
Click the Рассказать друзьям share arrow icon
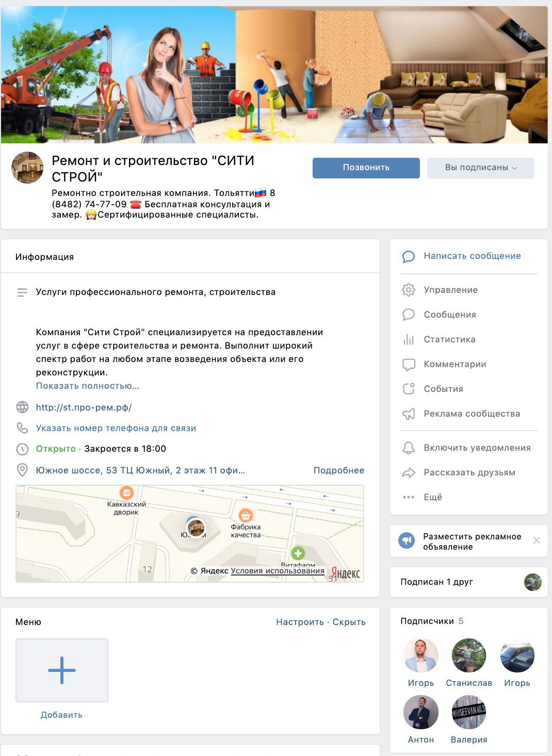408,472
